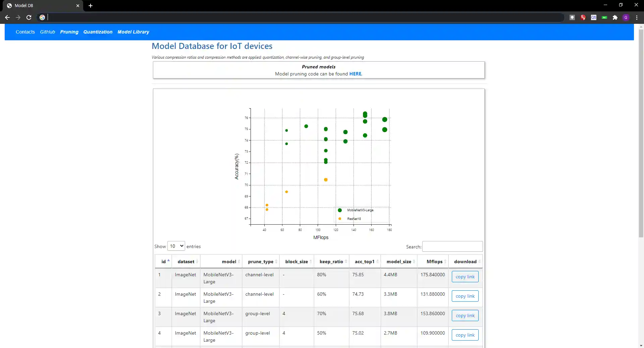Screen dimensions: 644x348
Task: Open the Pruning nav item
Action: point(69,32)
